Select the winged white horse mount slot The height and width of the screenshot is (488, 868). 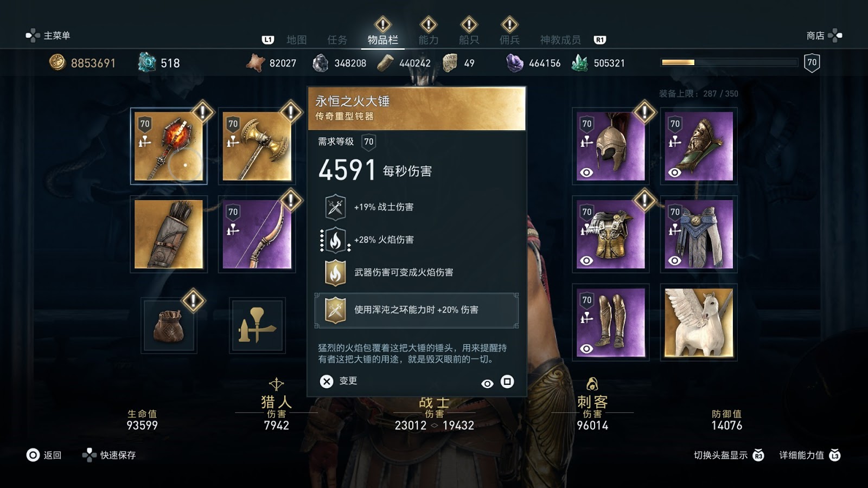699,322
